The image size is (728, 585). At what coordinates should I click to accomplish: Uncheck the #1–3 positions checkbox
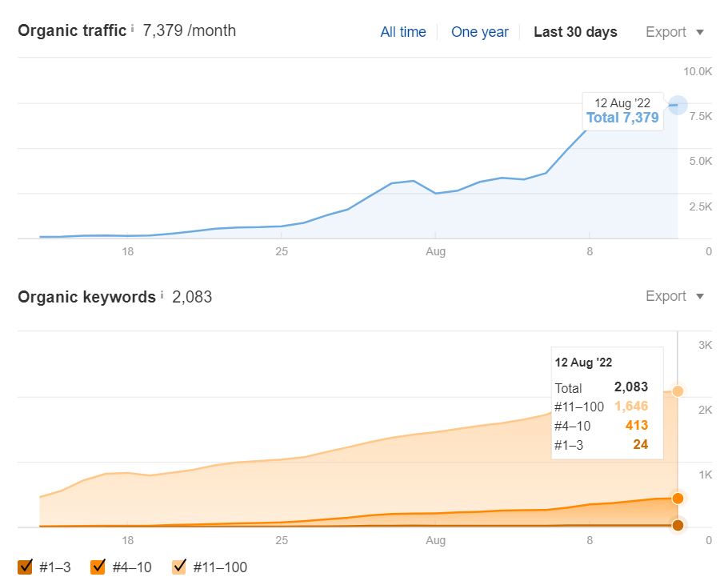tap(25, 567)
